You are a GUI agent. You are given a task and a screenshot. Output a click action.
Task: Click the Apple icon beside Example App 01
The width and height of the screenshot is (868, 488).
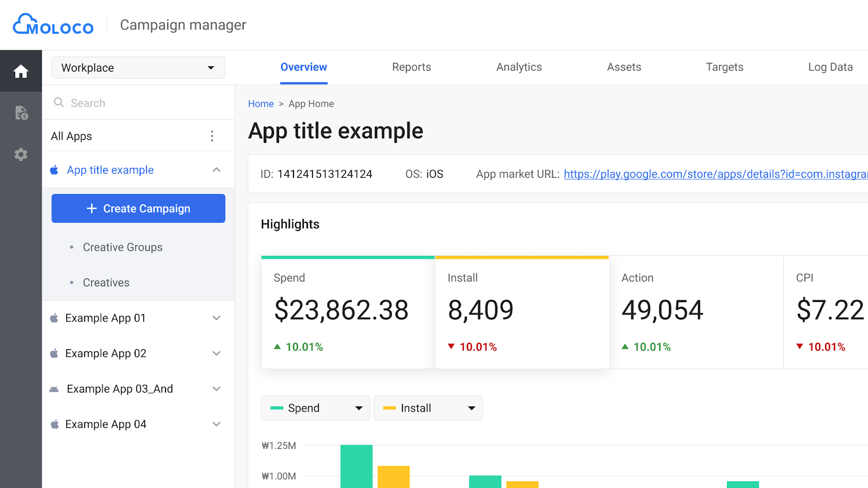pos(54,318)
